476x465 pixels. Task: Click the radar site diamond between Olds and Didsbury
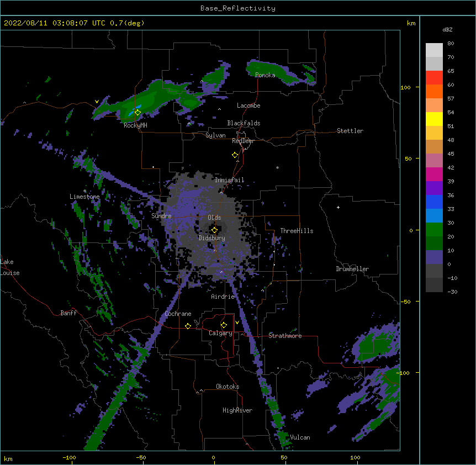tap(214, 230)
